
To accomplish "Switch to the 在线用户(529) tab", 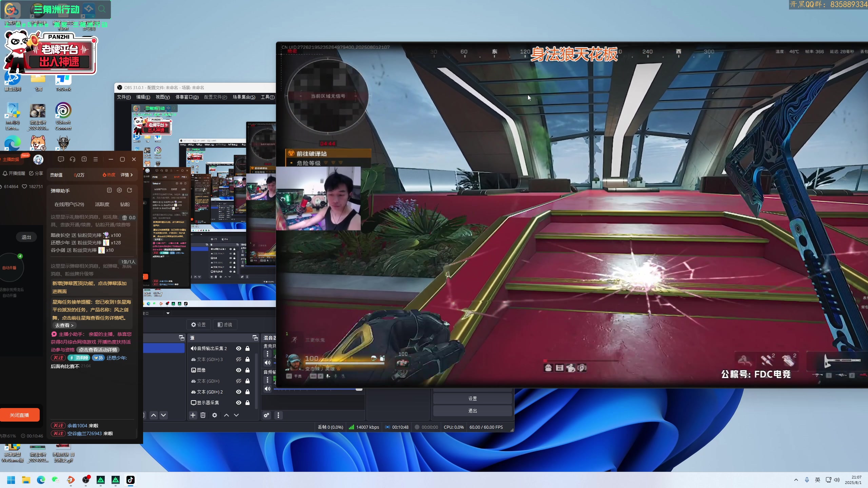I will (x=69, y=204).
